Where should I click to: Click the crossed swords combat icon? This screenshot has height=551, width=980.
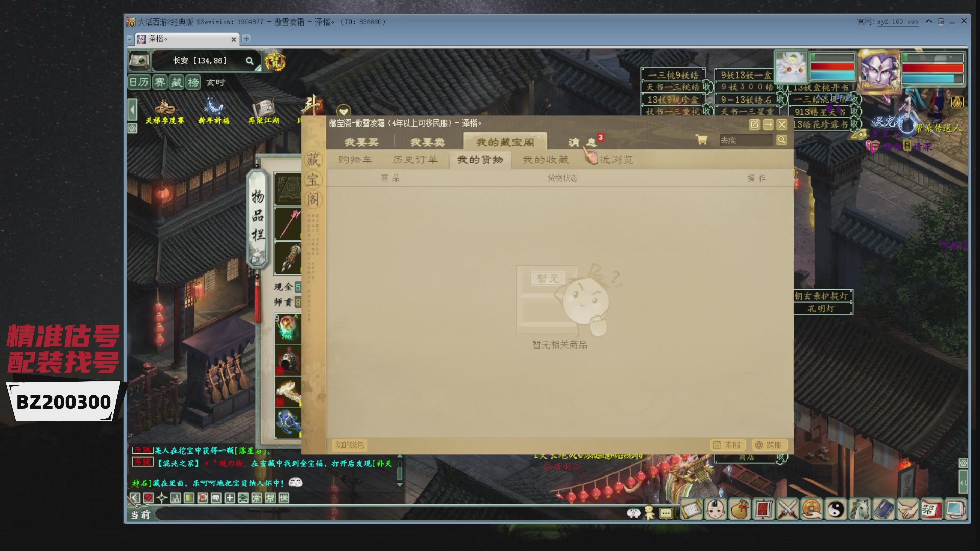coord(788,509)
